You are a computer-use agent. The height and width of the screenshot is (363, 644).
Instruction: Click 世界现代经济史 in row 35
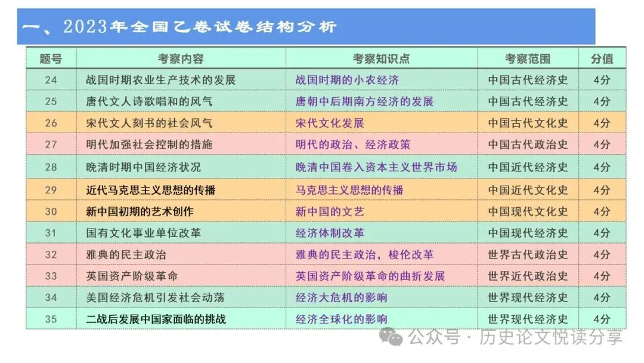point(528,319)
